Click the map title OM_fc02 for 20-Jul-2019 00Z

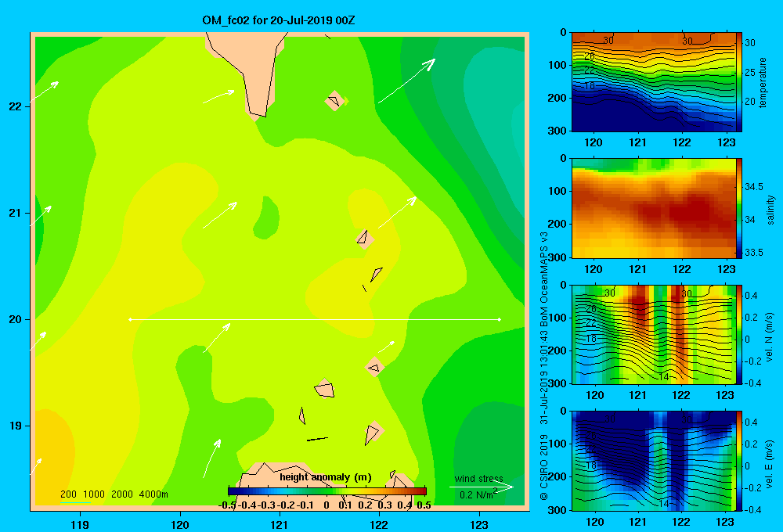pyautogui.click(x=278, y=20)
